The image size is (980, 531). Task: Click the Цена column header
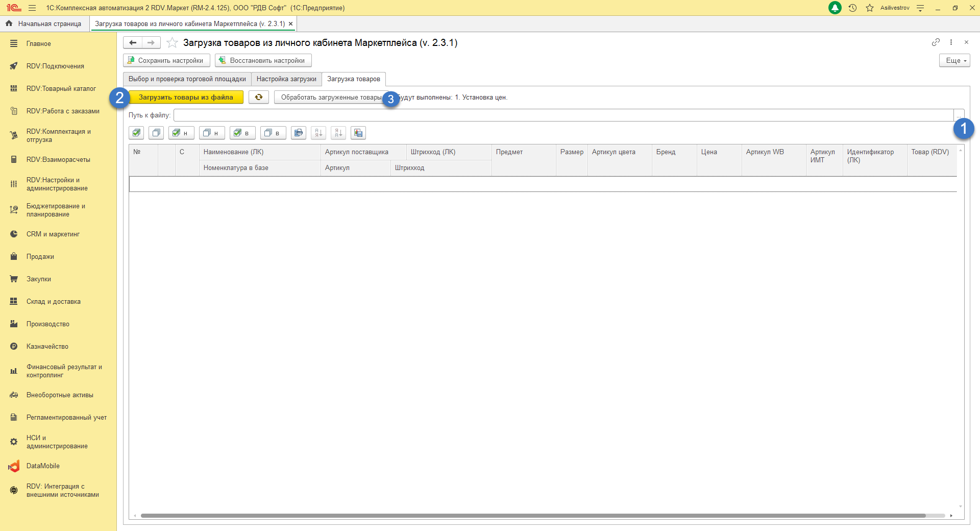click(x=719, y=160)
